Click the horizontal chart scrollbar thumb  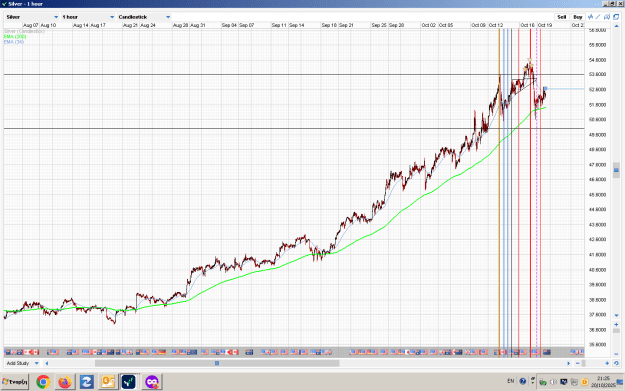[x=217, y=363]
